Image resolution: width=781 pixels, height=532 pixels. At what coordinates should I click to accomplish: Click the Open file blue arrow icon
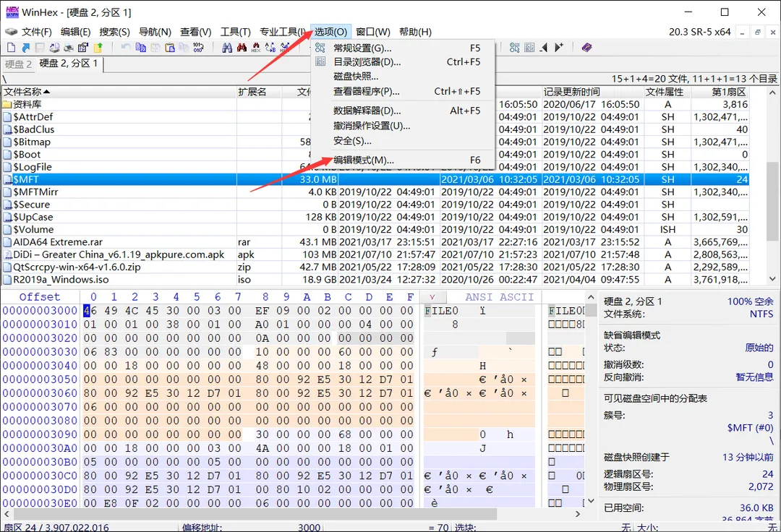pos(25,48)
